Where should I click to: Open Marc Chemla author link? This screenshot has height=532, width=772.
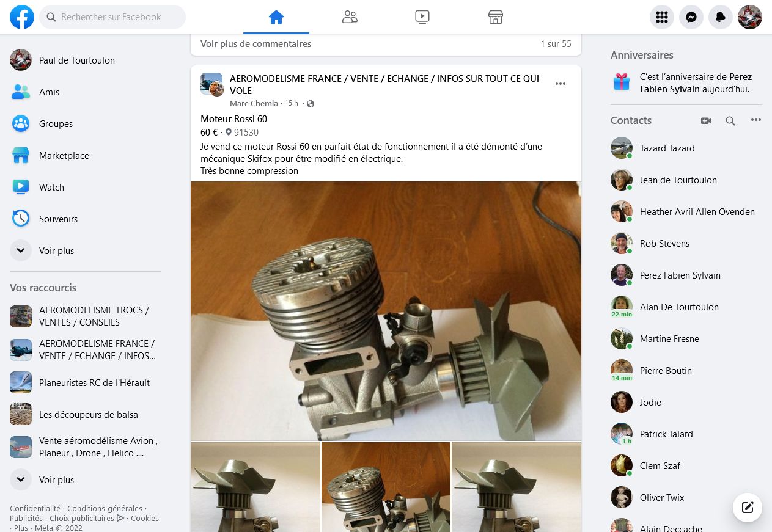pyautogui.click(x=254, y=104)
